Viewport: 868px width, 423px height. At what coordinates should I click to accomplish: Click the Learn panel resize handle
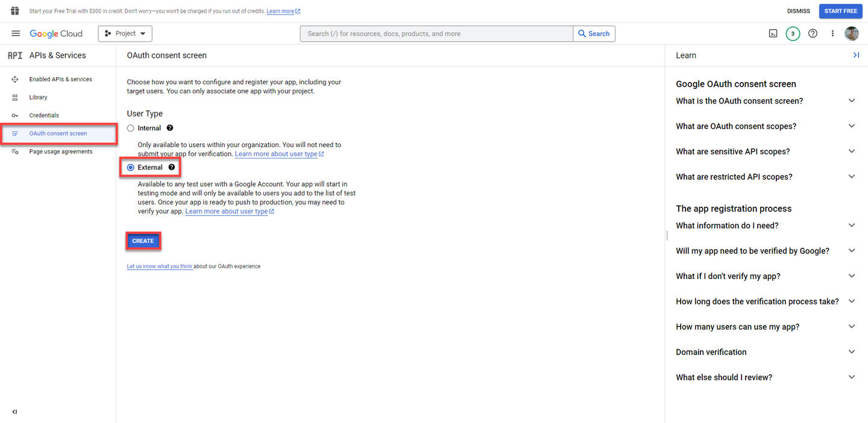coord(667,236)
